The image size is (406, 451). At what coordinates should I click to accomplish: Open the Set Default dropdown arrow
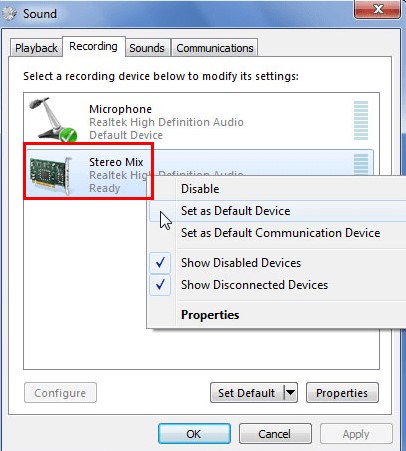290,393
